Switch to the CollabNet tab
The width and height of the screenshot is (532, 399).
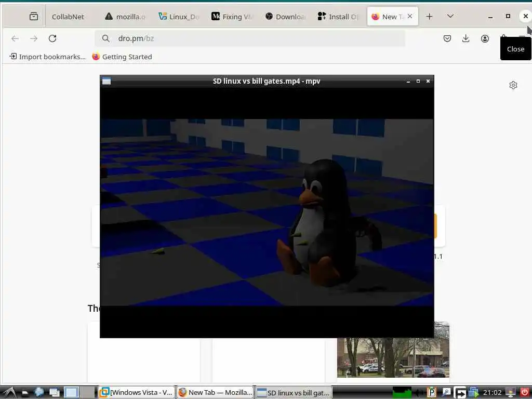click(68, 17)
